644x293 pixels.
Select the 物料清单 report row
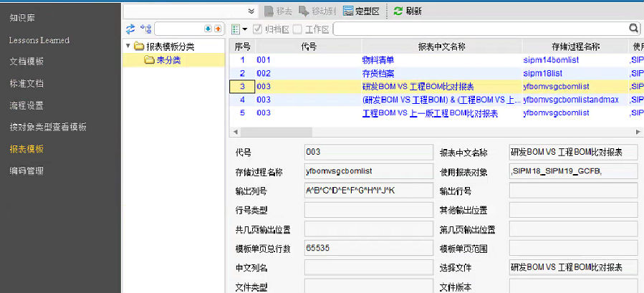(x=436, y=60)
